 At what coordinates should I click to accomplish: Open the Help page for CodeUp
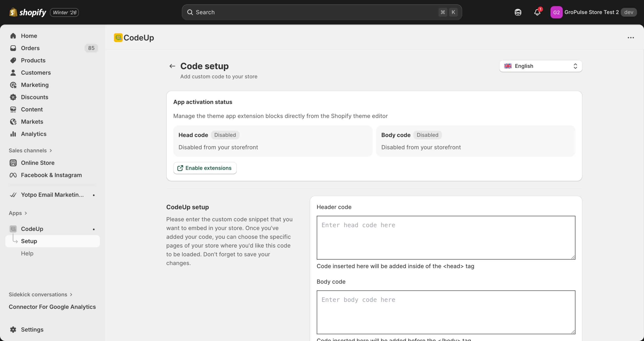point(27,253)
